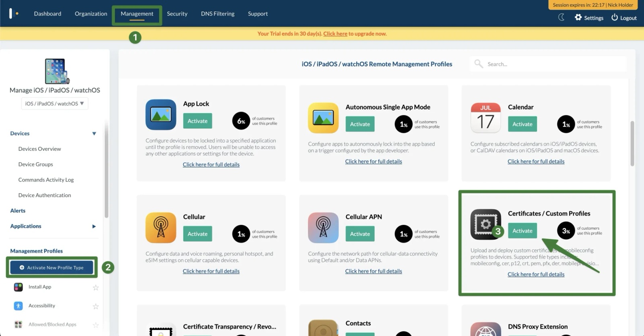
Task: Click the profile Search field
Action: 548,64
